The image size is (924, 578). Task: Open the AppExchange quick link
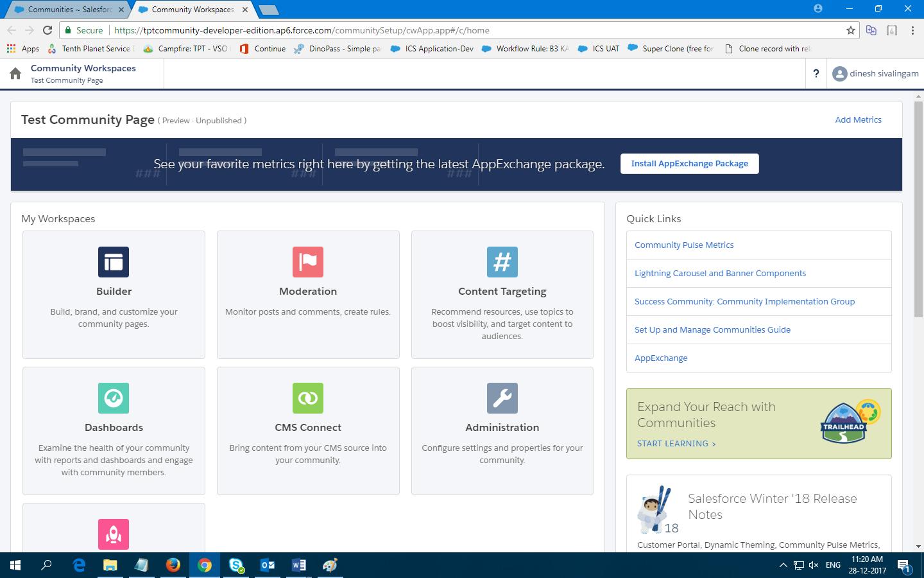tap(661, 358)
